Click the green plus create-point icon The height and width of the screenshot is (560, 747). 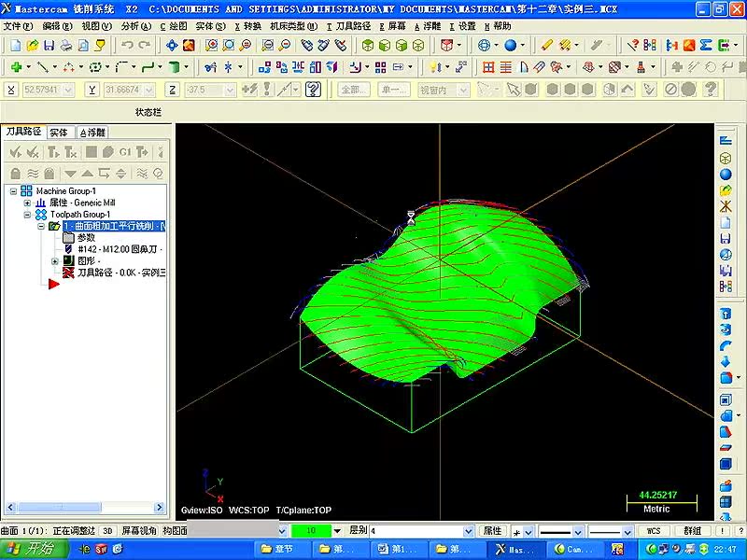(17, 67)
